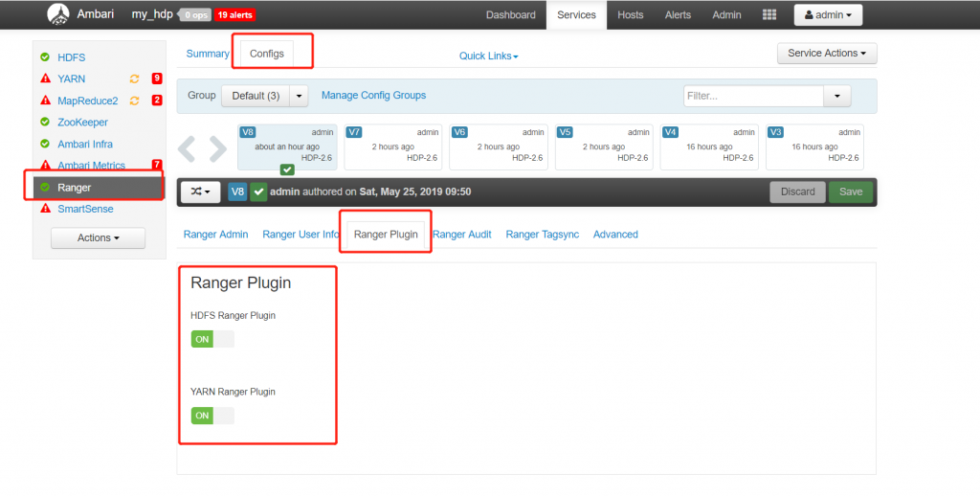Switch to the Ranger Admin tab
This screenshot has width=980, height=496.
215,235
